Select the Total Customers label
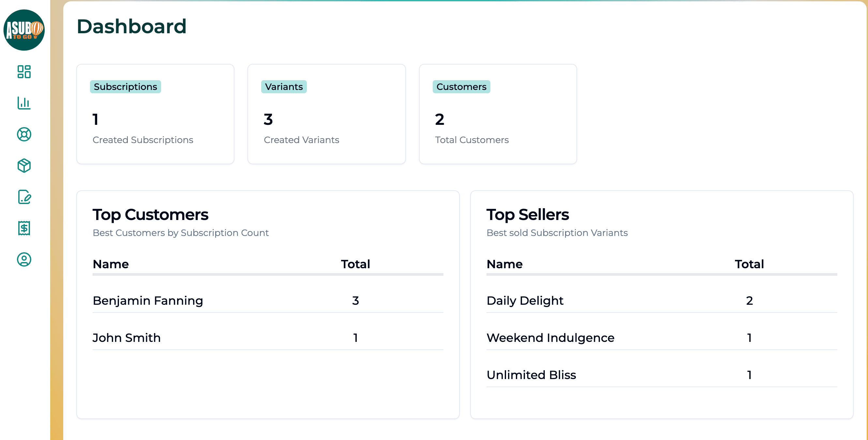The image size is (868, 440). (x=472, y=140)
